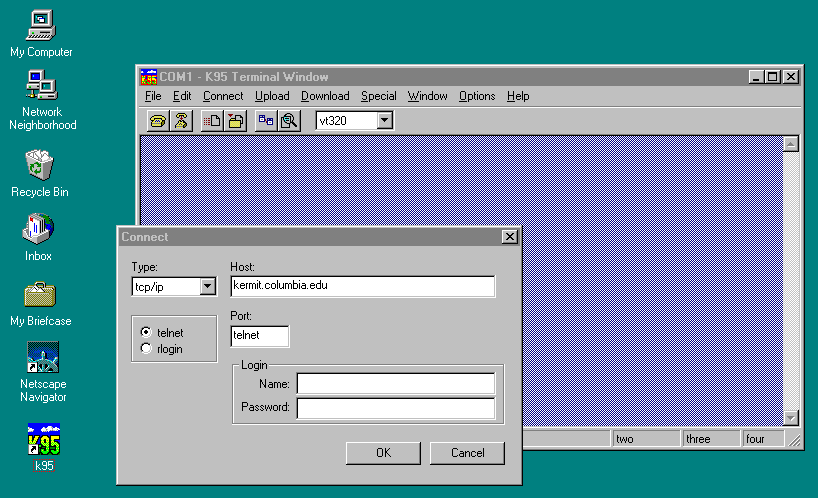Select the rlogin radio button
Viewport: 818px width, 498px height.
(x=147, y=349)
